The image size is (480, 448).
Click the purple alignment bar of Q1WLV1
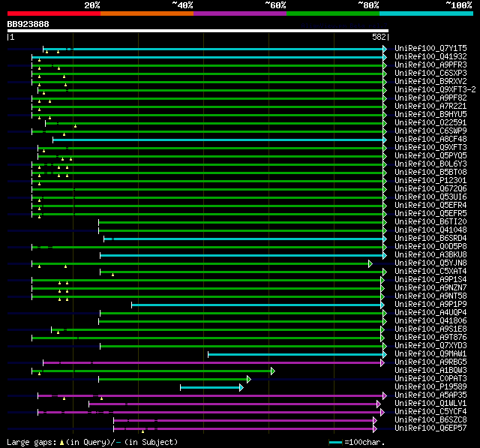click(x=233, y=404)
